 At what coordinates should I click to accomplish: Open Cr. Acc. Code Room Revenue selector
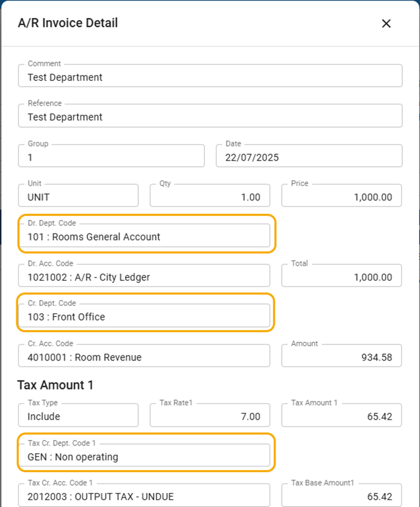click(x=144, y=356)
